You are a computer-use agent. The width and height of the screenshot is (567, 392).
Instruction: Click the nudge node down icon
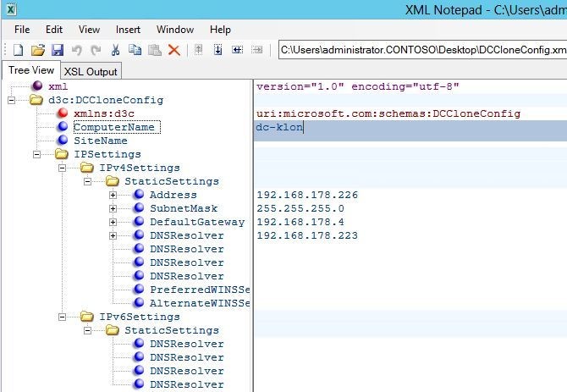pos(218,50)
